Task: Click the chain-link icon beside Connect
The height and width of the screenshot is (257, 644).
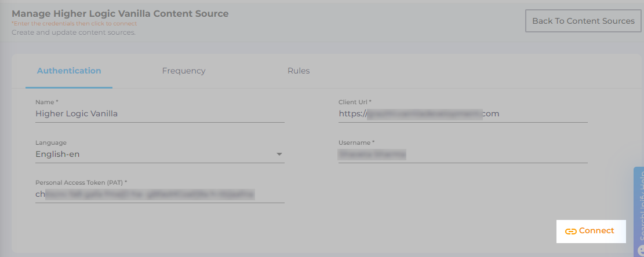Action: coord(570,231)
